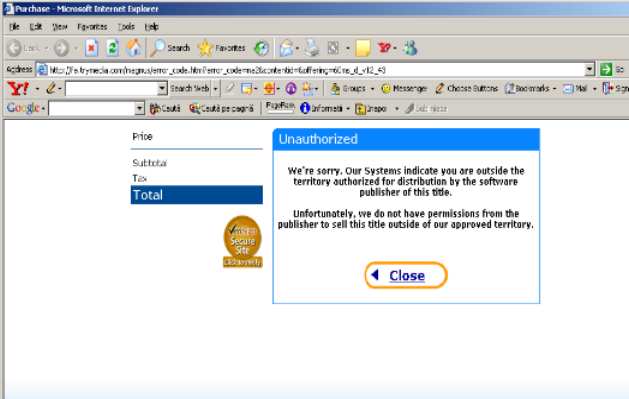629x399 pixels.
Task: Open Yahoo Messenger from toolbar
Action: [x=404, y=88]
